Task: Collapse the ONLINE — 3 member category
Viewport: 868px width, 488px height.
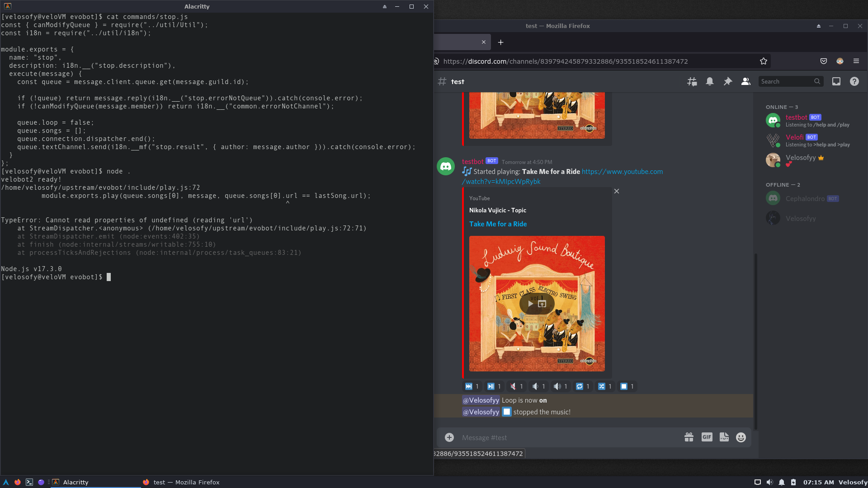Action: (782, 107)
